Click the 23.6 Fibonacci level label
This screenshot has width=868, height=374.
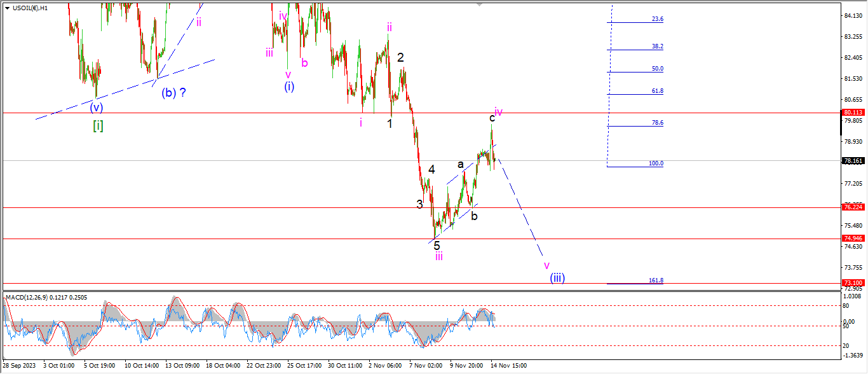(657, 19)
